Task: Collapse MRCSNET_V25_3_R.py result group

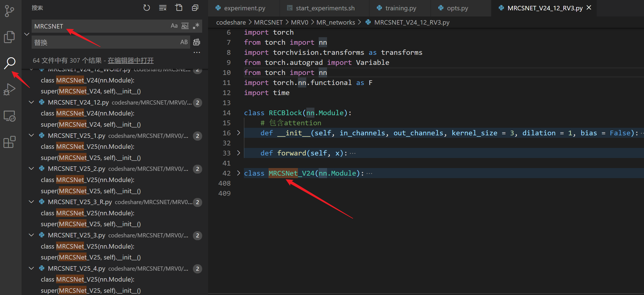Action: [x=31, y=202]
